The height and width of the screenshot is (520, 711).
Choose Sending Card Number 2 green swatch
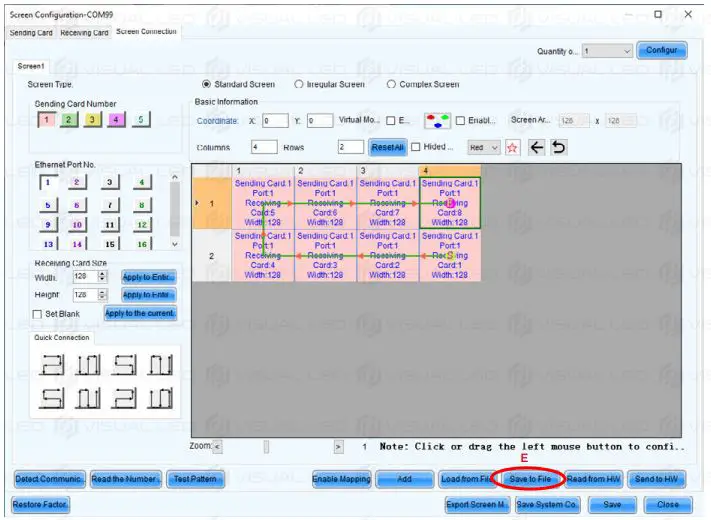click(x=68, y=120)
